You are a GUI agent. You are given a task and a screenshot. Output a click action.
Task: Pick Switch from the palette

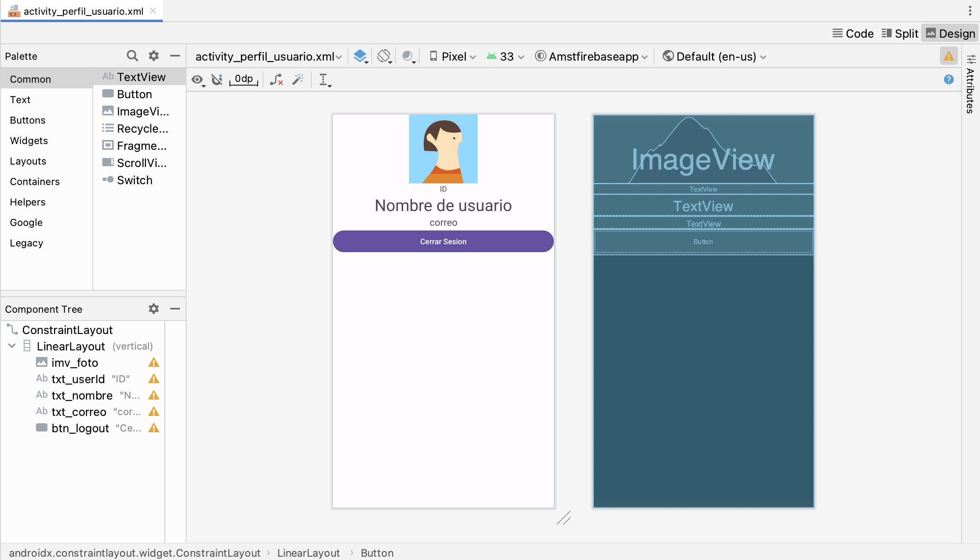point(139,180)
